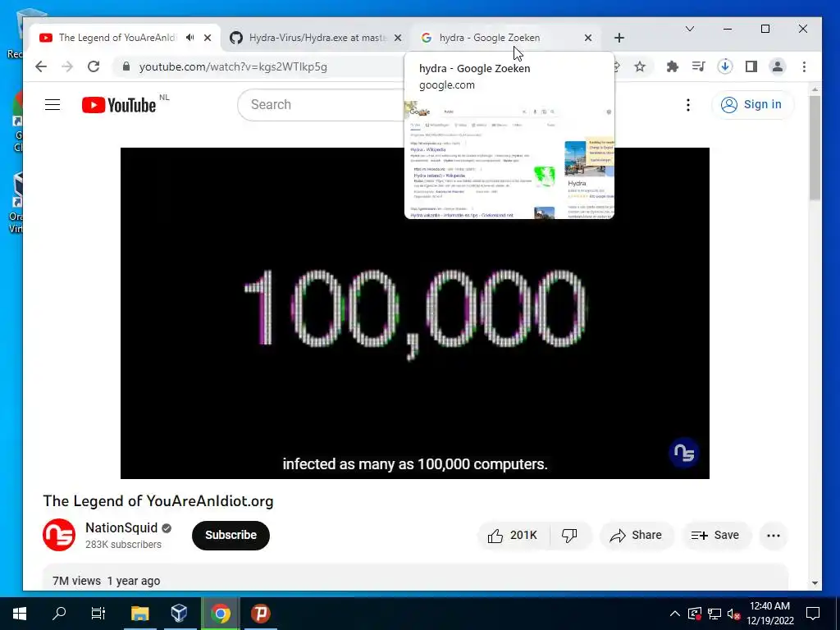Click the muted volume tray icon

[734, 614]
